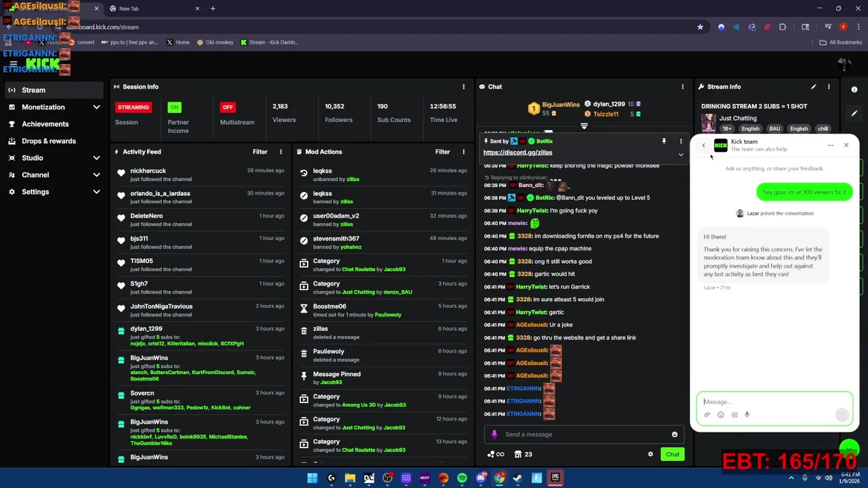The height and width of the screenshot is (488, 868).
Task: Click the GIF icon in Kick team chat
Action: pos(734,415)
